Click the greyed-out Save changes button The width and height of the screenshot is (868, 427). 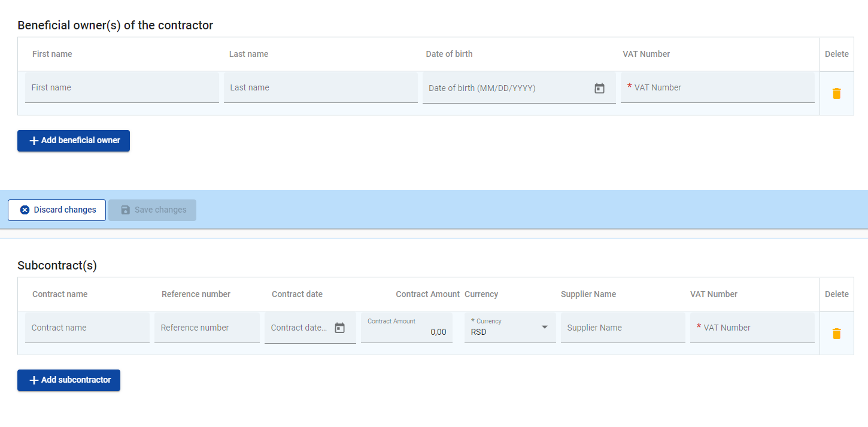pyautogui.click(x=152, y=210)
